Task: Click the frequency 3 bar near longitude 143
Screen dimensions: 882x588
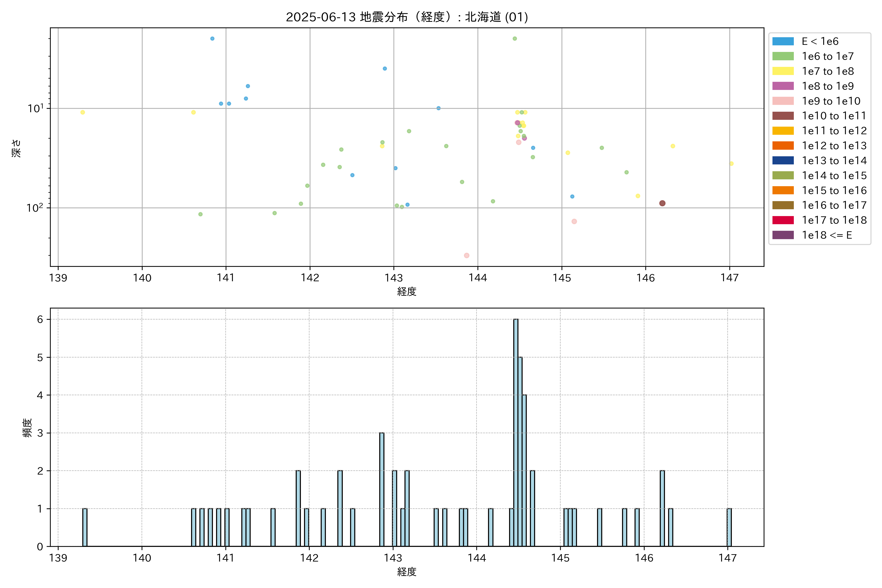Action: (382, 489)
